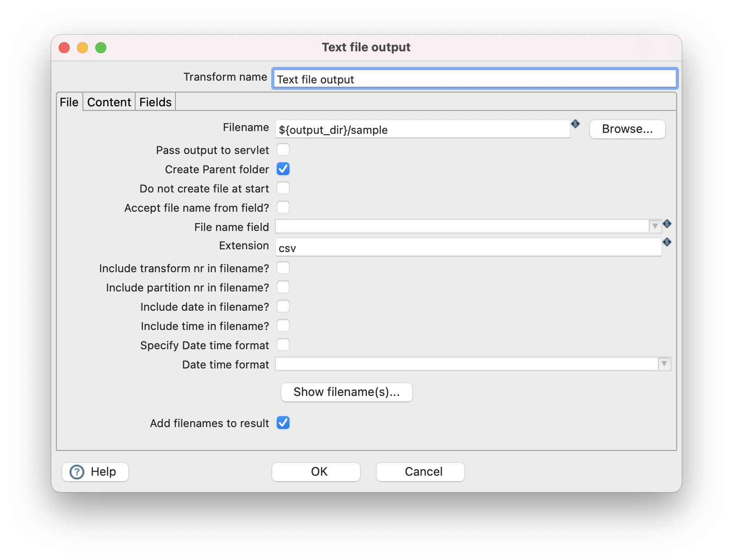The height and width of the screenshot is (560, 733).
Task: Uncheck Create Parent folder checkbox
Action: (x=283, y=169)
